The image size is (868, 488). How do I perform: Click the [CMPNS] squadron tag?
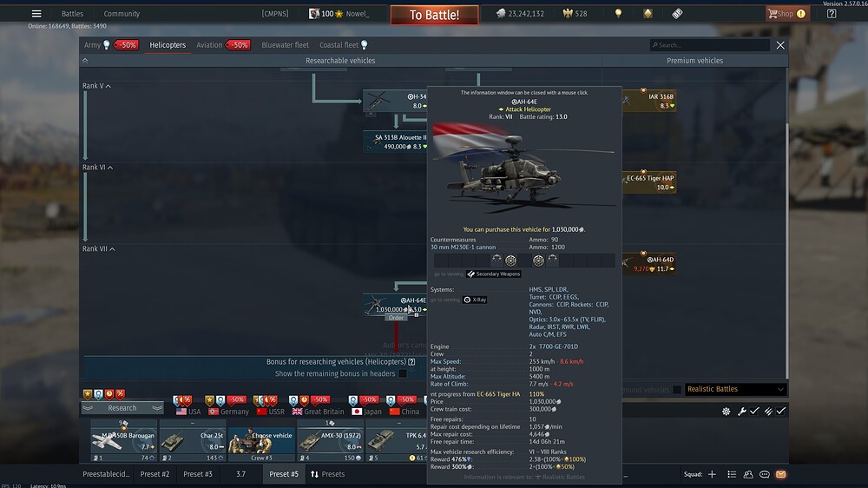point(275,14)
